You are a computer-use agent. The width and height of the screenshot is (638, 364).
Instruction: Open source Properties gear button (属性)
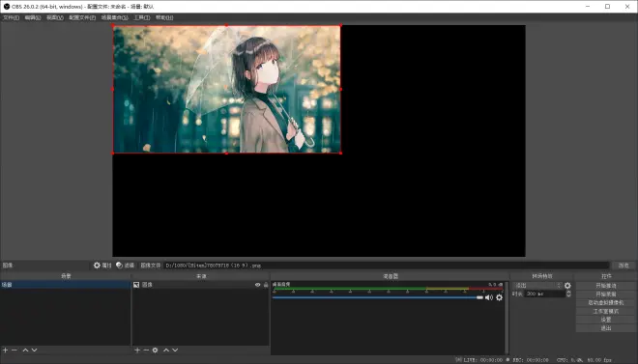102,266
